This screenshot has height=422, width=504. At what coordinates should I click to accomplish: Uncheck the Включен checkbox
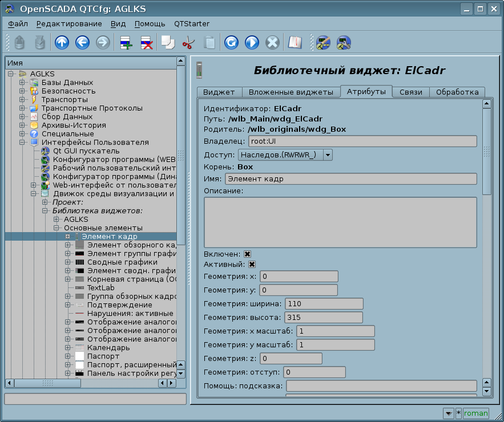pos(247,254)
